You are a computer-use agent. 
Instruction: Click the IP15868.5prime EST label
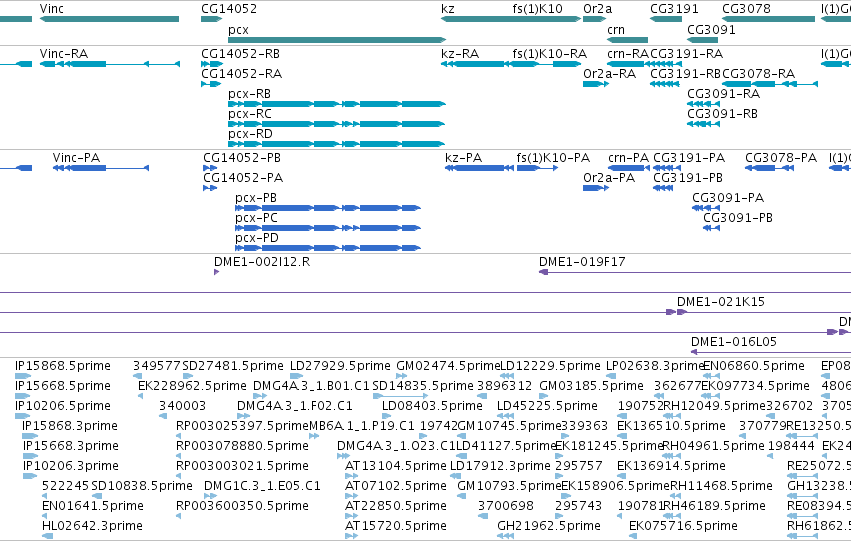click(62, 366)
